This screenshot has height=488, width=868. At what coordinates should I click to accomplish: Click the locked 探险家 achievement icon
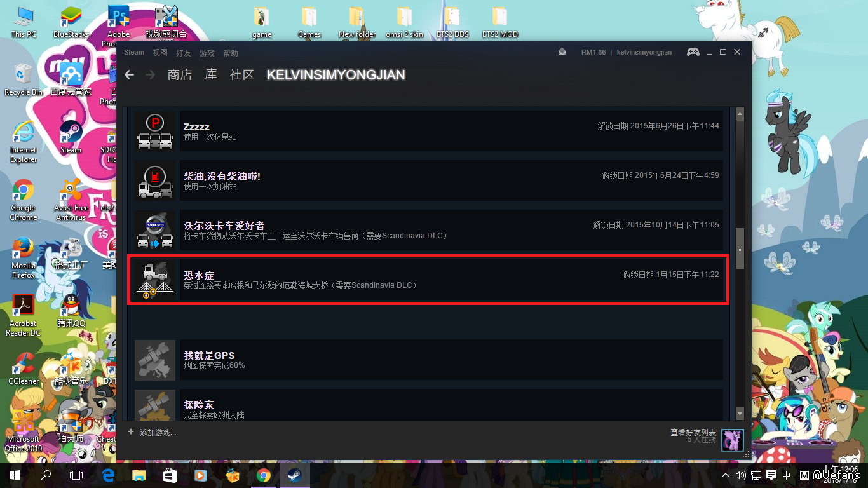pos(155,405)
